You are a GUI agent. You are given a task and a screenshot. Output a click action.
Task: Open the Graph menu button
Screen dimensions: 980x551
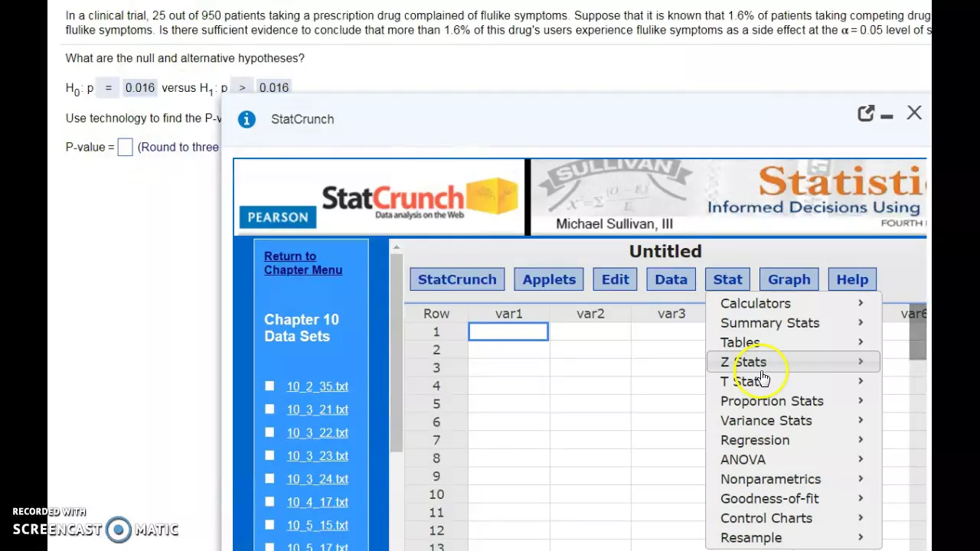point(789,279)
